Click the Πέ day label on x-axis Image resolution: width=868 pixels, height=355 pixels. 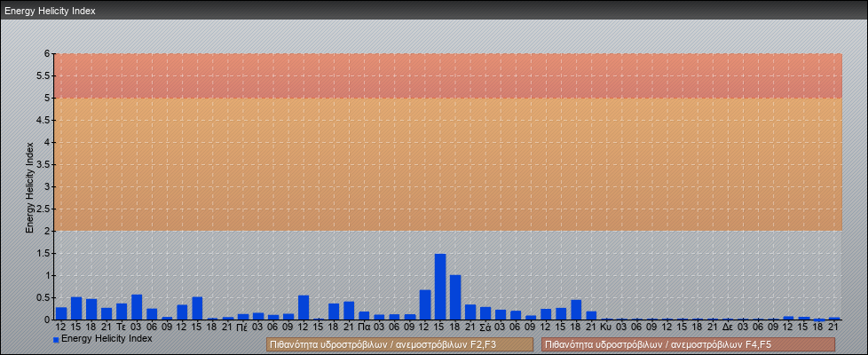(x=242, y=327)
